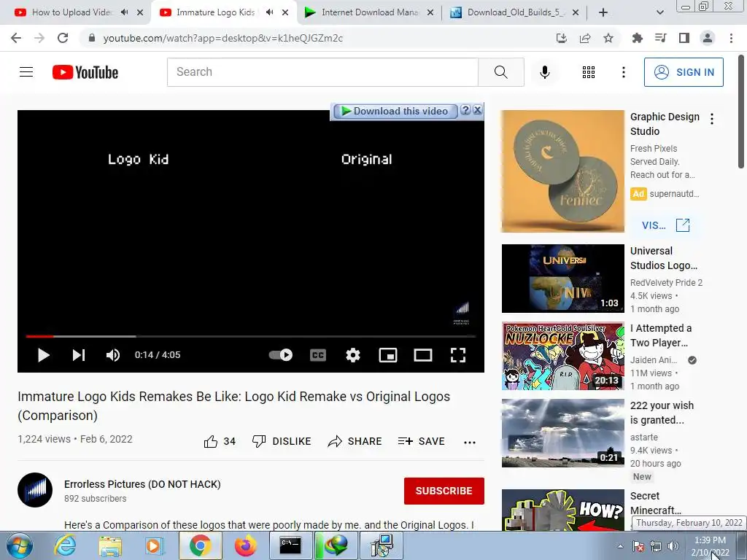Click the address bar URL
This screenshot has width=747, height=560.
click(222, 38)
